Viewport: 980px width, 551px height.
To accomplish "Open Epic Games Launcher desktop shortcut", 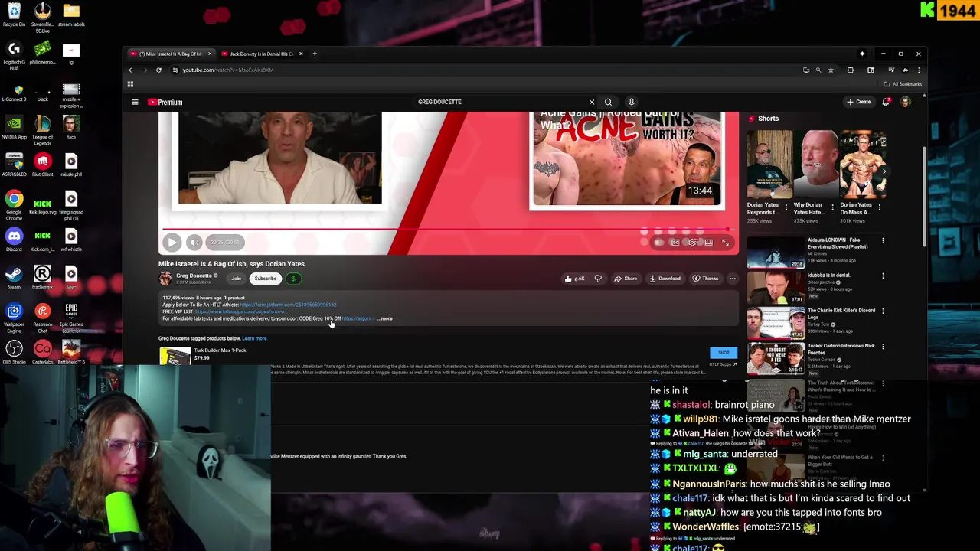I will pos(71,315).
